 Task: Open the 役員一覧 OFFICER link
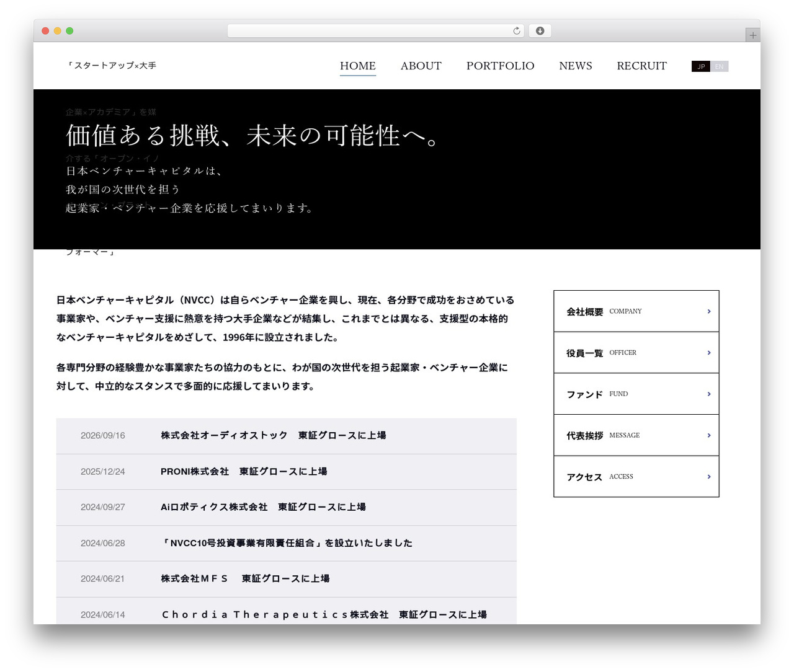pos(636,353)
